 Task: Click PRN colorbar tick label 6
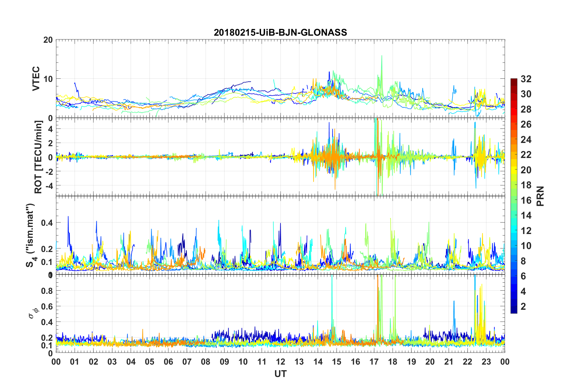[523, 276]
